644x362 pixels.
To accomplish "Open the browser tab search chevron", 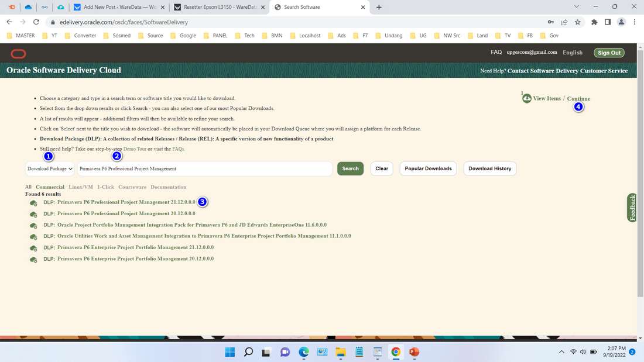I will pyautogui.click(x=576, y=7).
